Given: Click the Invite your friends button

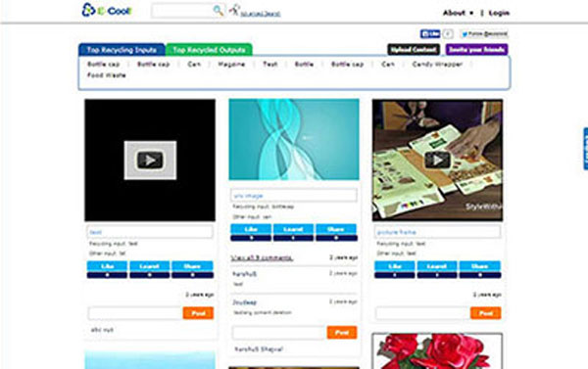Looking at the screenshot, I should (476, 50).
